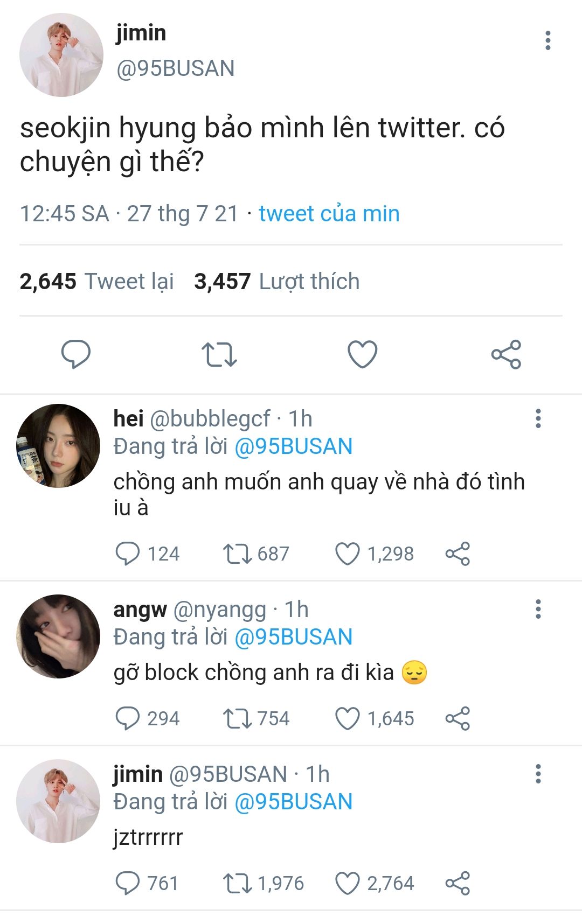View the 2,645 Tweet lại list
Screen dimensions: 582x924
coord(97,282)
